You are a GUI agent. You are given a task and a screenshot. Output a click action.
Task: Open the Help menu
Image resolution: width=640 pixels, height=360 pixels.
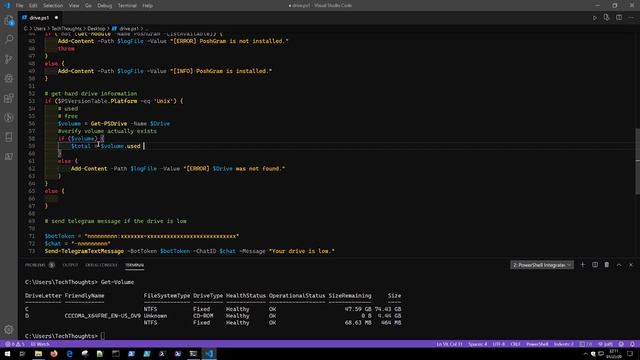148,6
